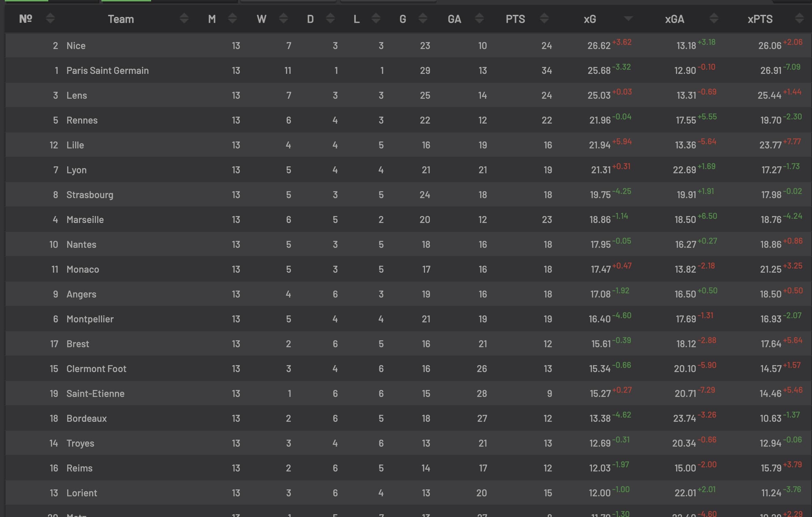Sort by wins using W column arrows
This screenshot has width=812, height=517.
pos(284,18)
